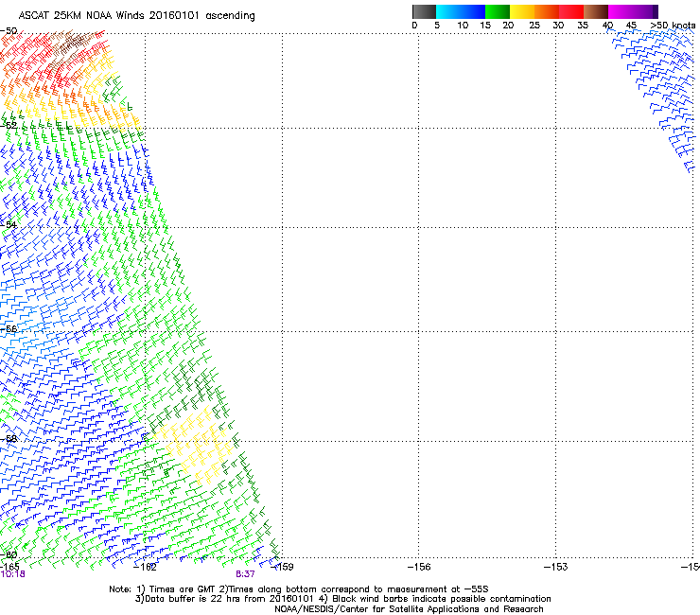Image resolution: width=700 pixels, height=615 pixels.
Task: Click the -162 longitude axis label
Action: point(146,567)
